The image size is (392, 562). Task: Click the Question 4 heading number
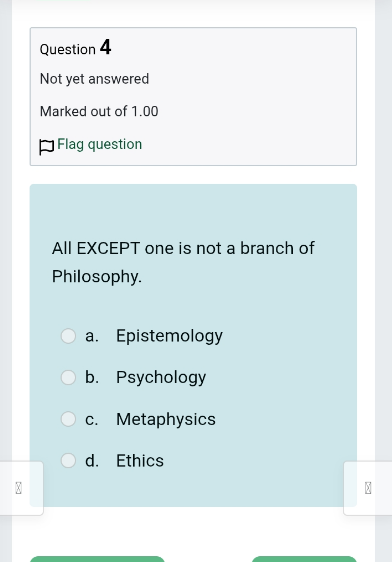(x=105, y=47)
